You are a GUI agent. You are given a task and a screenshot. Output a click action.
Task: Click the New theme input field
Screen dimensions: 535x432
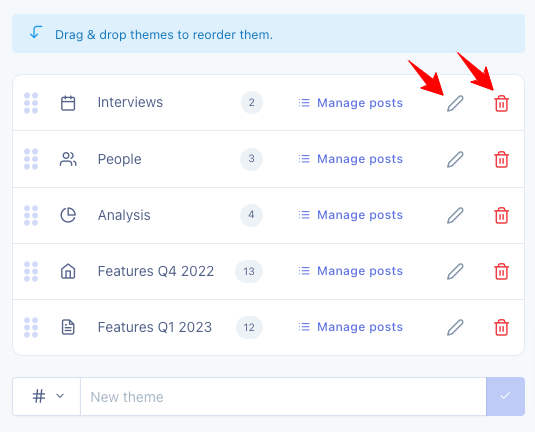(283, 397)
